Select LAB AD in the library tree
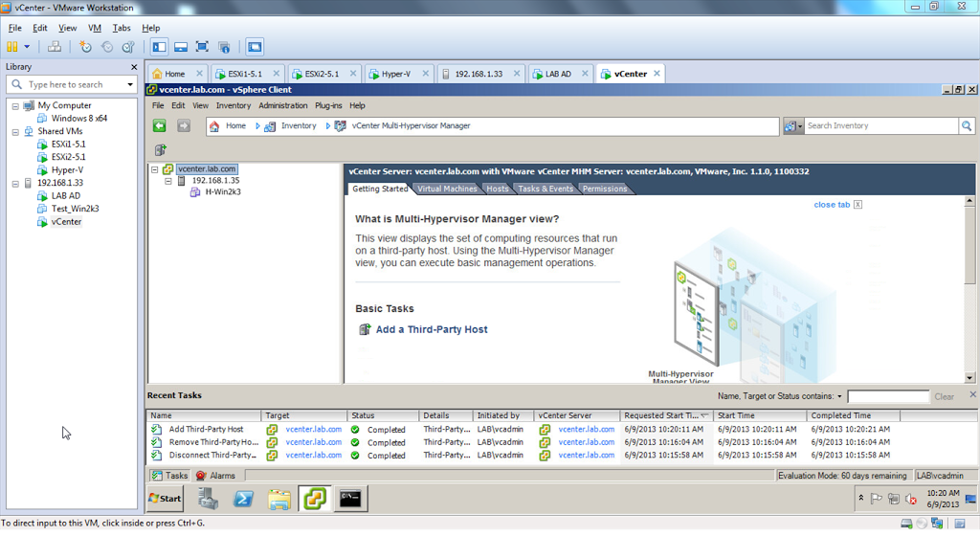The width and height of the screenshot is (980, 536). (66, 196)
